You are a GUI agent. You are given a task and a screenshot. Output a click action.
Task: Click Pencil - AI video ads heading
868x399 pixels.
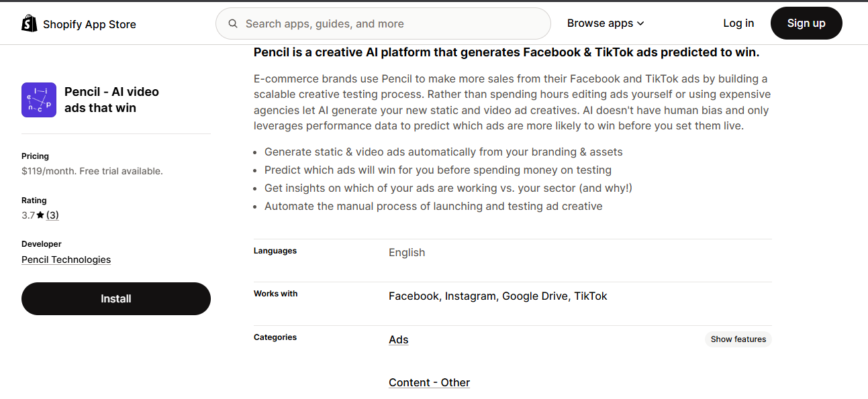[111, 100]
